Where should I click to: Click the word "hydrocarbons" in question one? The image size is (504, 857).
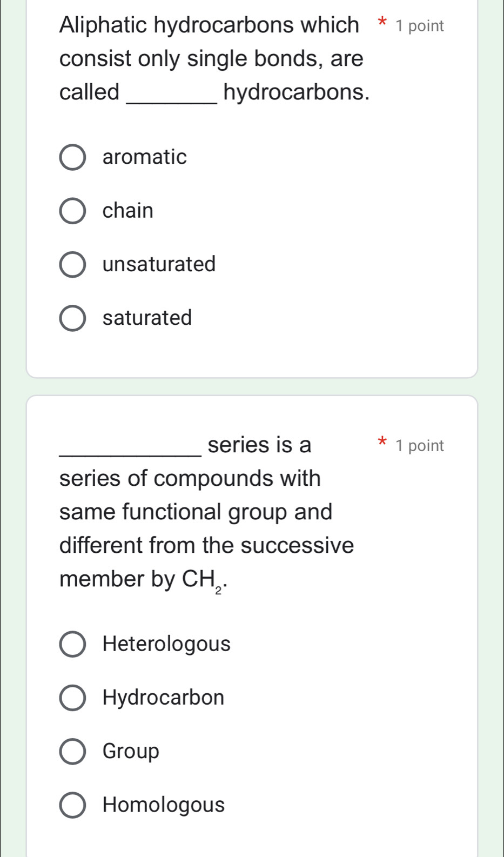[297, 92]
